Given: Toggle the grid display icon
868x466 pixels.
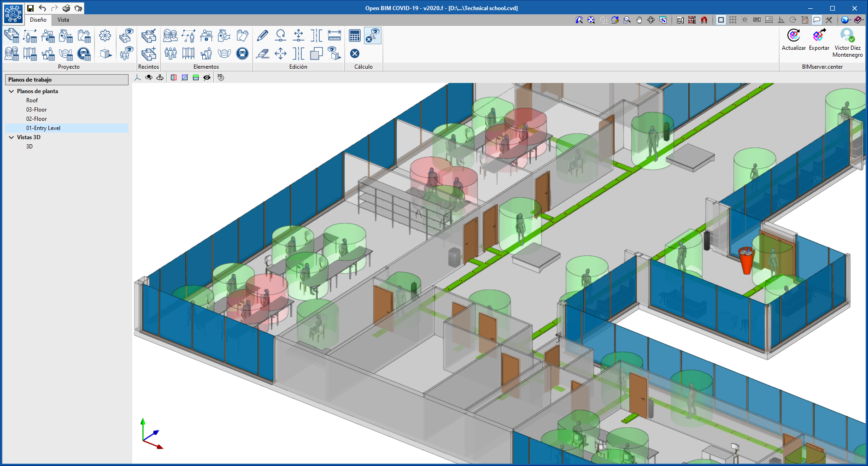Looking at the screenshot, I should (x=733, y=20).
